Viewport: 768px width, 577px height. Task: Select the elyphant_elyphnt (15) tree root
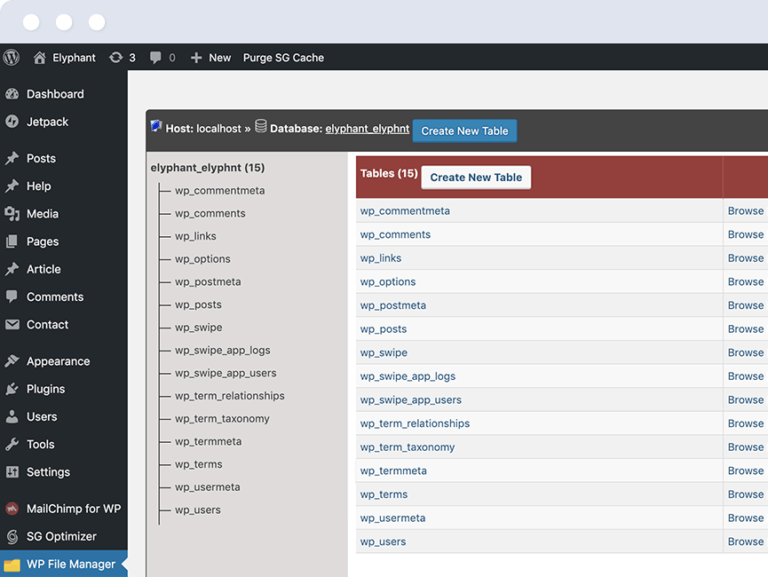[208, 168]
